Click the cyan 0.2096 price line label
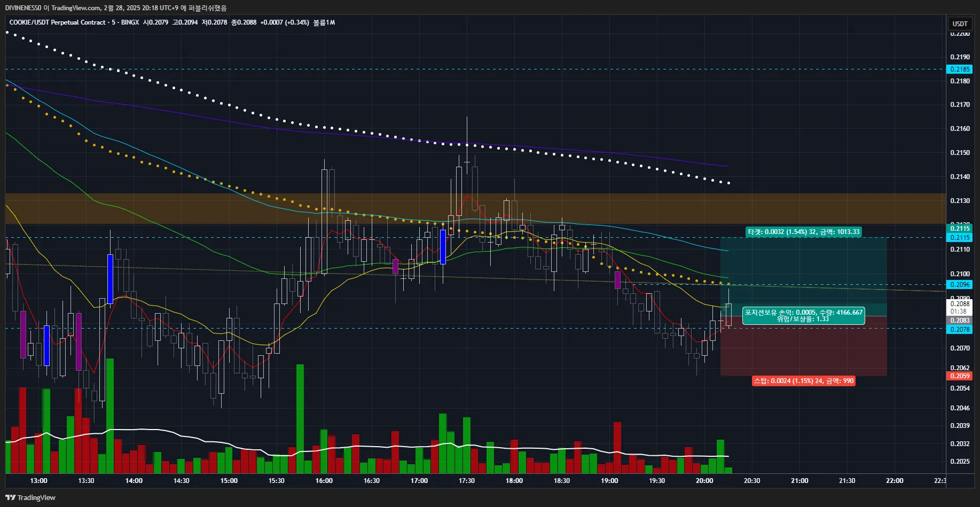980x507 pixels. click(x=960, y=285)
